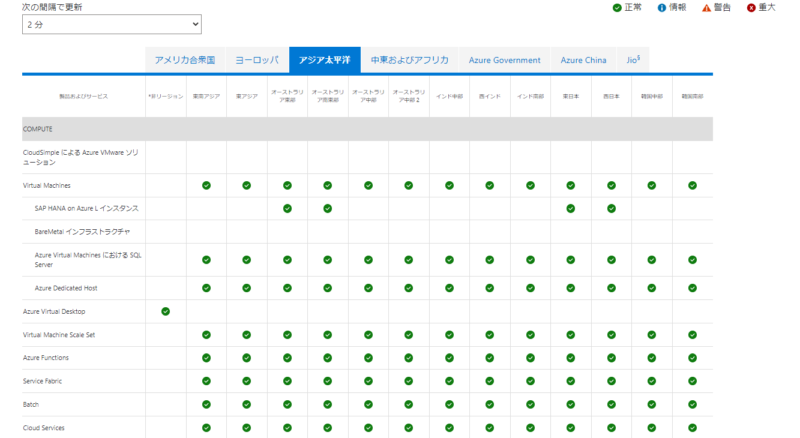Screen dimensions: 800x438
Task: Click the オーストラリア中部 2 column header
Action: (409, 96)
